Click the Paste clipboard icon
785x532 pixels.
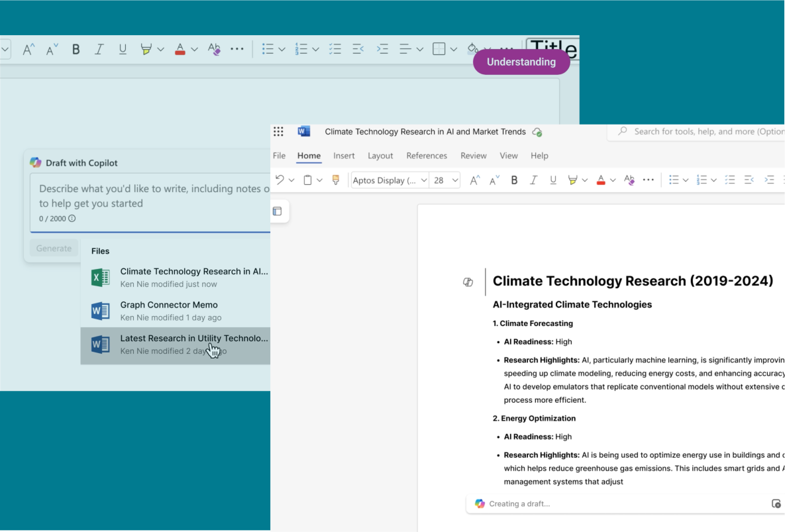(307, 180)
